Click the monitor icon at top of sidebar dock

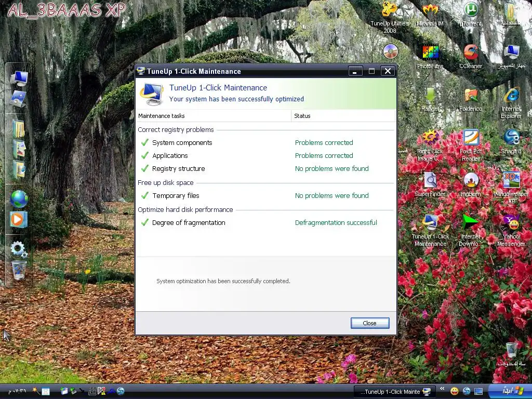[19, 78]
